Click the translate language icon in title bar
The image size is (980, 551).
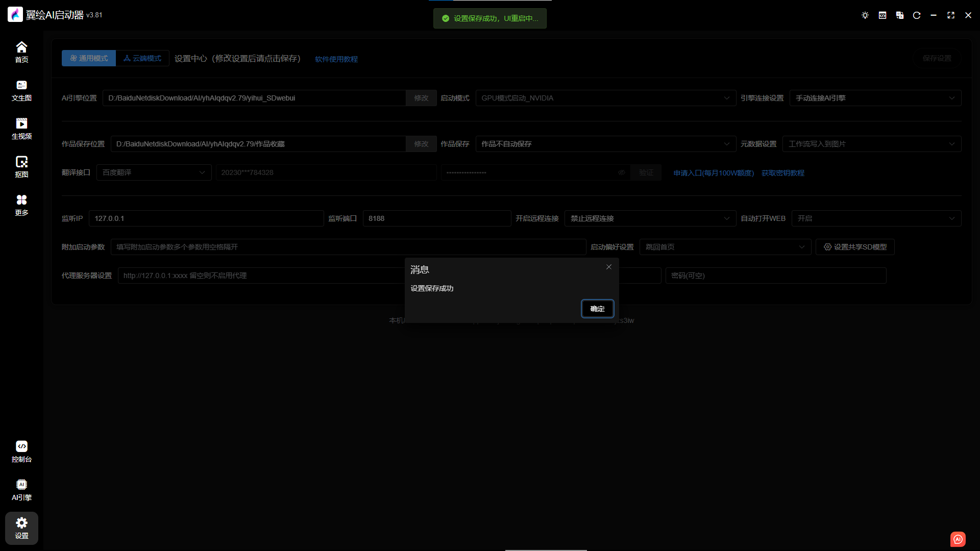tap(900, 15)
